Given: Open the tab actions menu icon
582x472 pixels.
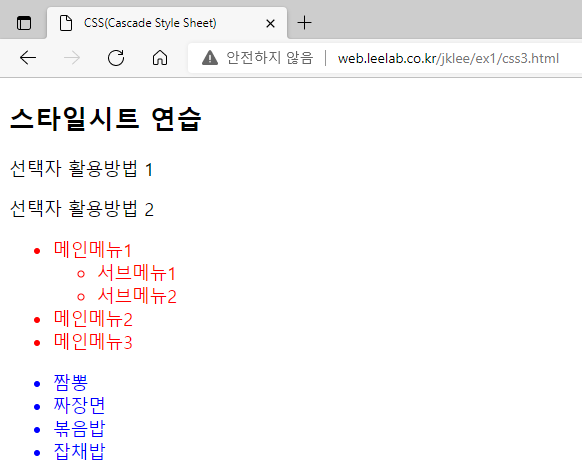Looking at the screenshot, I should pyautogui.click(x=24, y=23).
